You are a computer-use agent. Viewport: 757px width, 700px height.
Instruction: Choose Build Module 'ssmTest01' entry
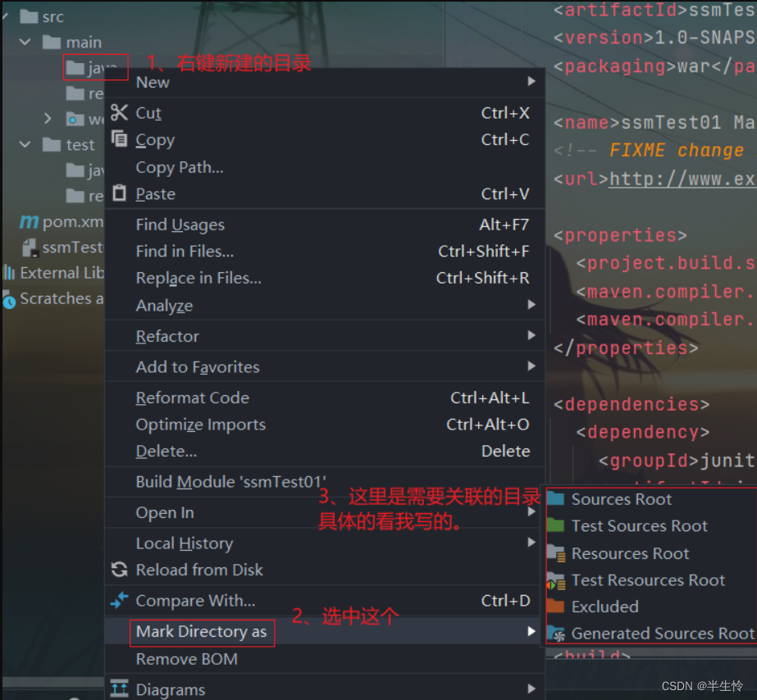tap(325, 481)
